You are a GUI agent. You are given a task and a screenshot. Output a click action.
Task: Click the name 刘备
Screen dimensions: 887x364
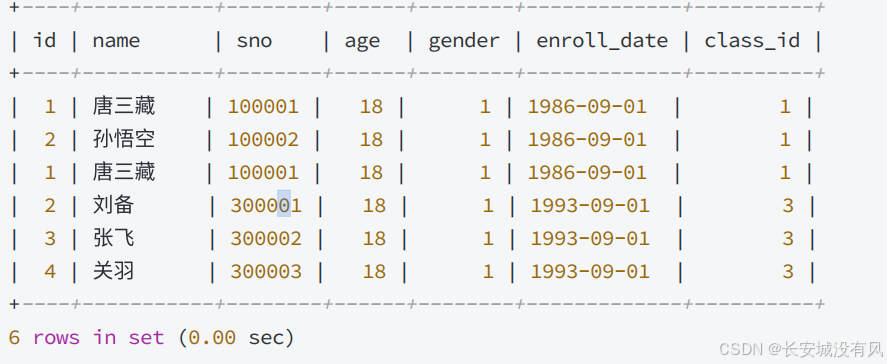click(113, 205)
